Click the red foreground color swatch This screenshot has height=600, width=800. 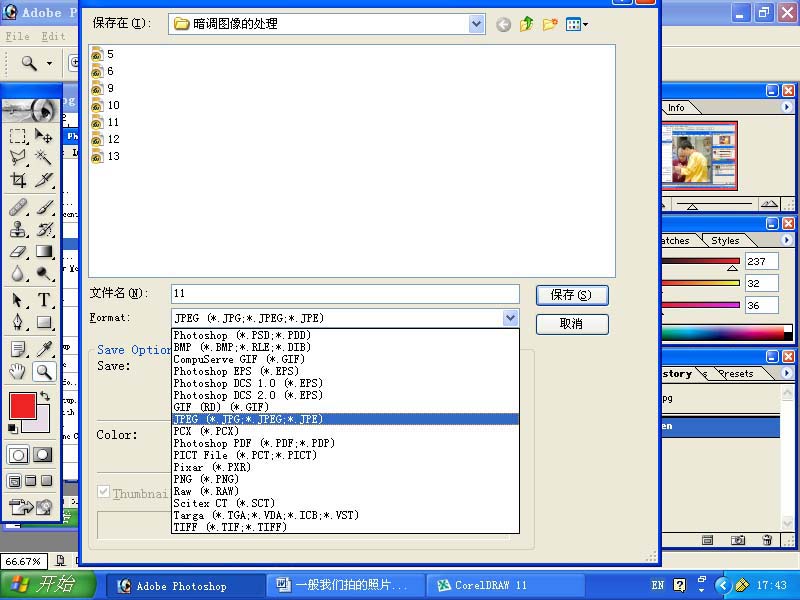pyautogui.click(x=22, y=406)
